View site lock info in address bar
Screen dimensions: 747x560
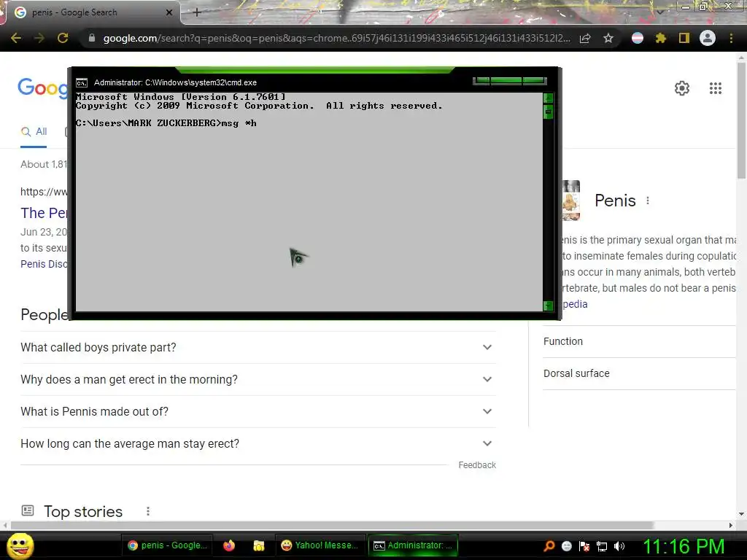[92, 38]
